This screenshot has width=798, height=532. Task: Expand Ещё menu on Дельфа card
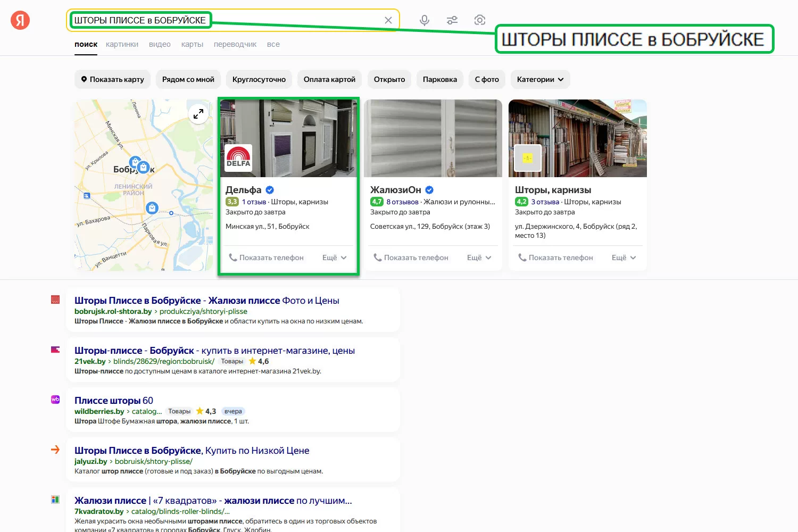[334, 257]
